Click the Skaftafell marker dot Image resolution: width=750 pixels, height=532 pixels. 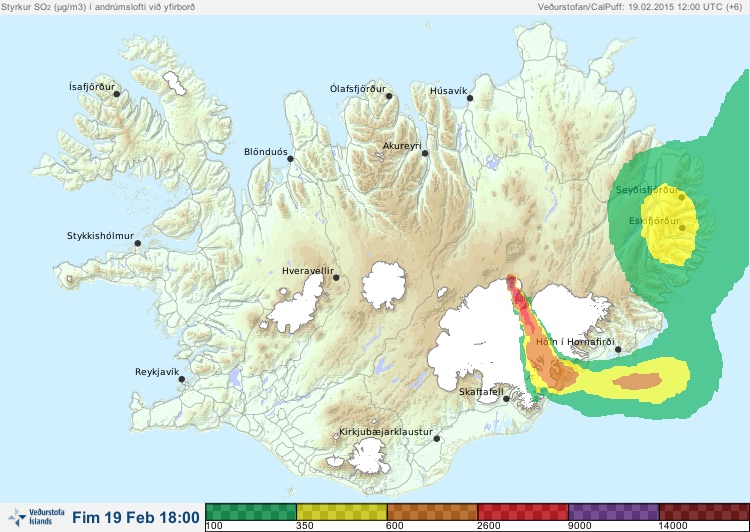[506, 399]
